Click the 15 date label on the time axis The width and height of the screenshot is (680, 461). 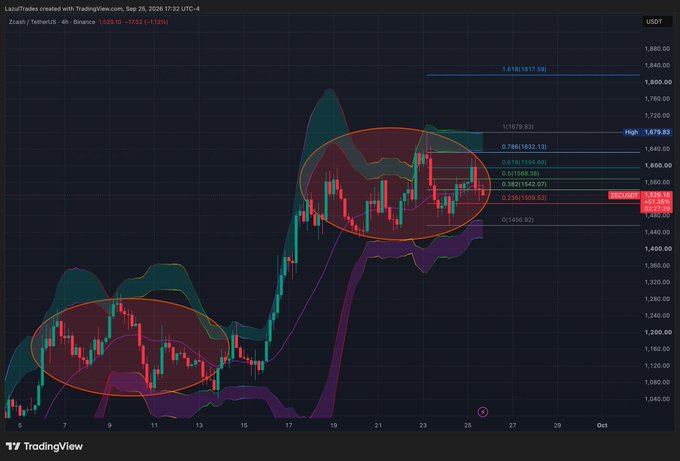[x=244, y=425]
